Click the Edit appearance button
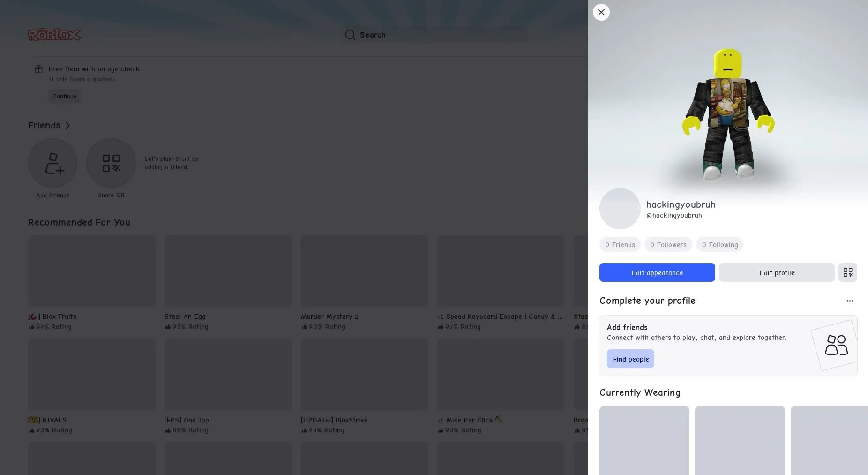 (657, 272)
